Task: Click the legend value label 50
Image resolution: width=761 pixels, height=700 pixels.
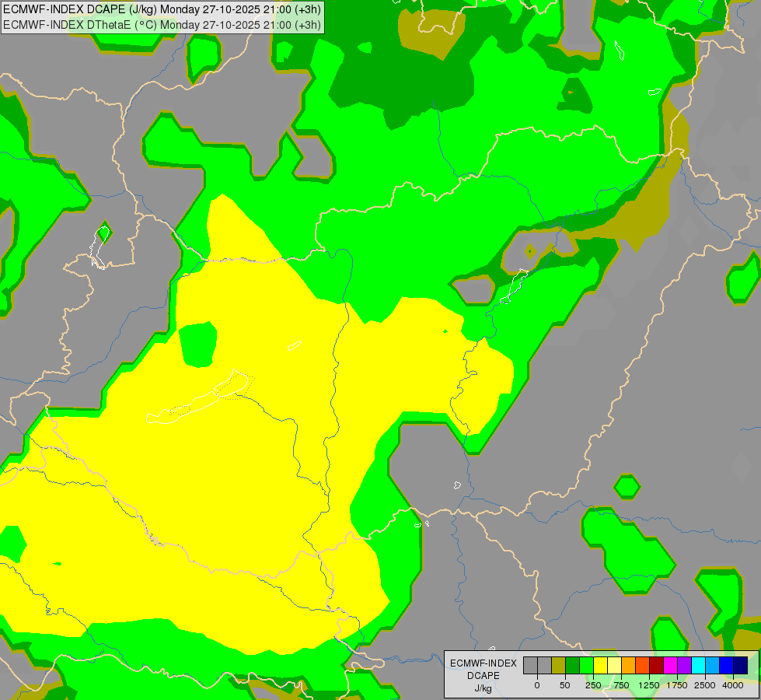Action: 565,685
